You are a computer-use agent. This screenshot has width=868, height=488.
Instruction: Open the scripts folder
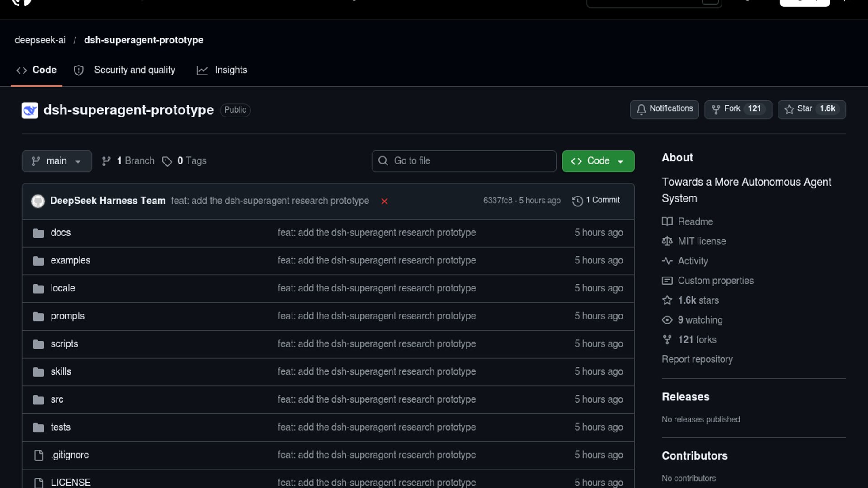[x=64, y=344]
